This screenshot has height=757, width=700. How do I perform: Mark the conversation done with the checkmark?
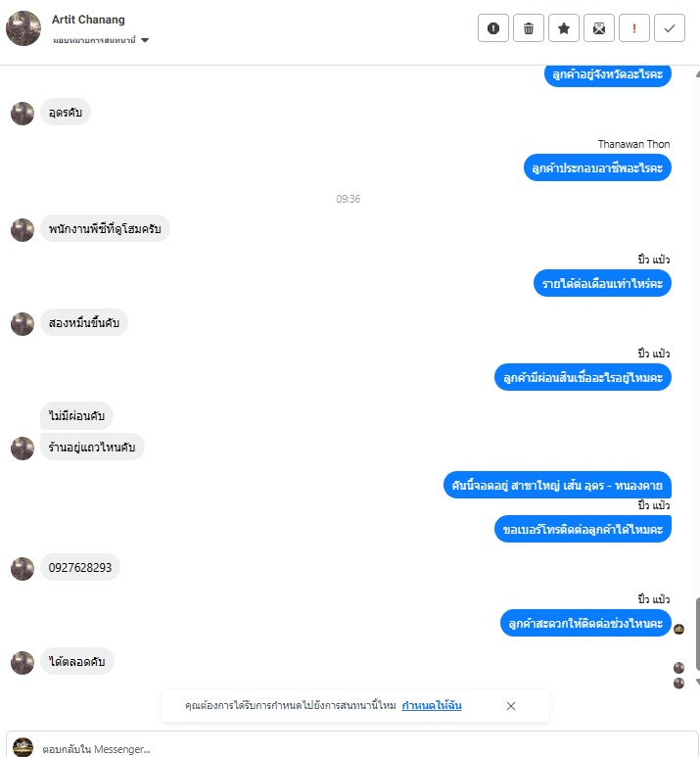tap(669, 28)
